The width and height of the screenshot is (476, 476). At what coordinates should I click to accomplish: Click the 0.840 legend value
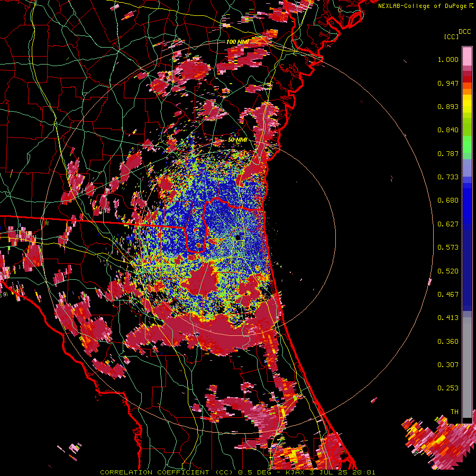[448, 130]
